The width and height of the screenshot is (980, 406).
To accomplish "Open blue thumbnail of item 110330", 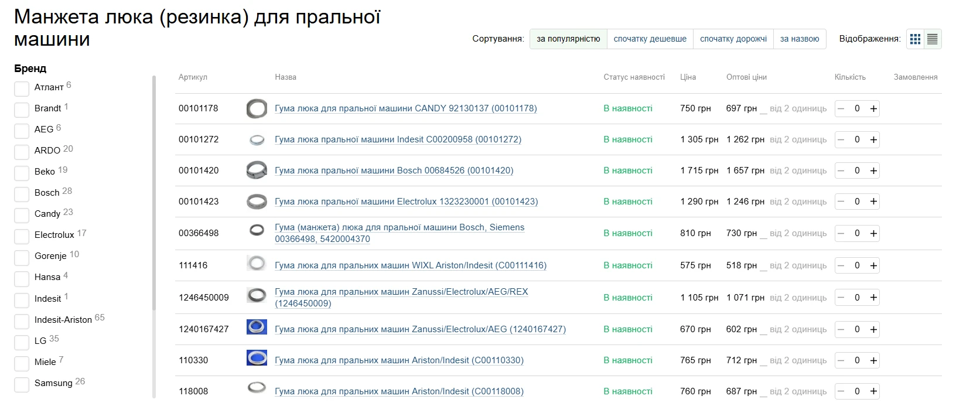I will click(257, 357).
